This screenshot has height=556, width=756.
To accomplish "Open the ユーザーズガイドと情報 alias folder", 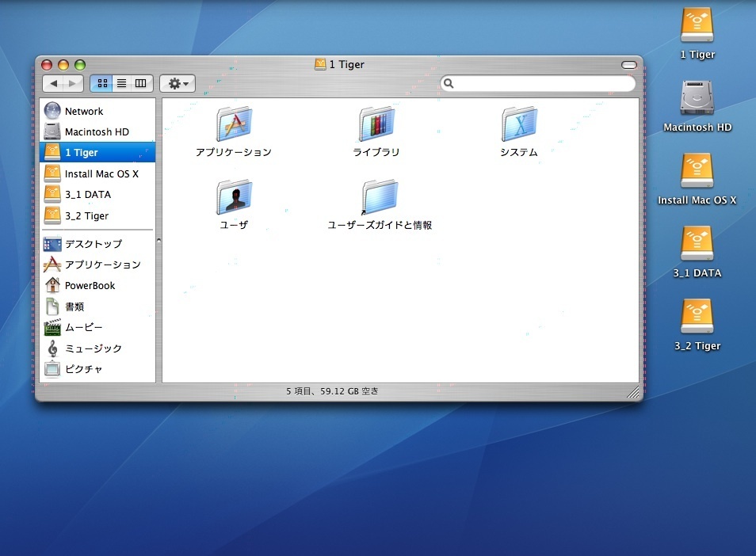I will 380,198.
